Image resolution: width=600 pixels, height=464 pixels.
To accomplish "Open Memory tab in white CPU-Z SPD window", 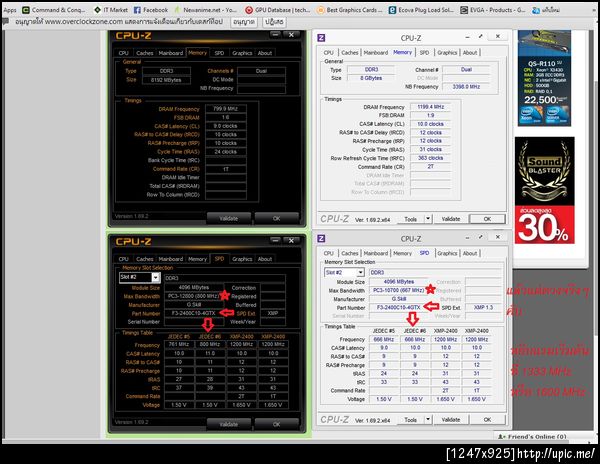I will tap(402, 253).
